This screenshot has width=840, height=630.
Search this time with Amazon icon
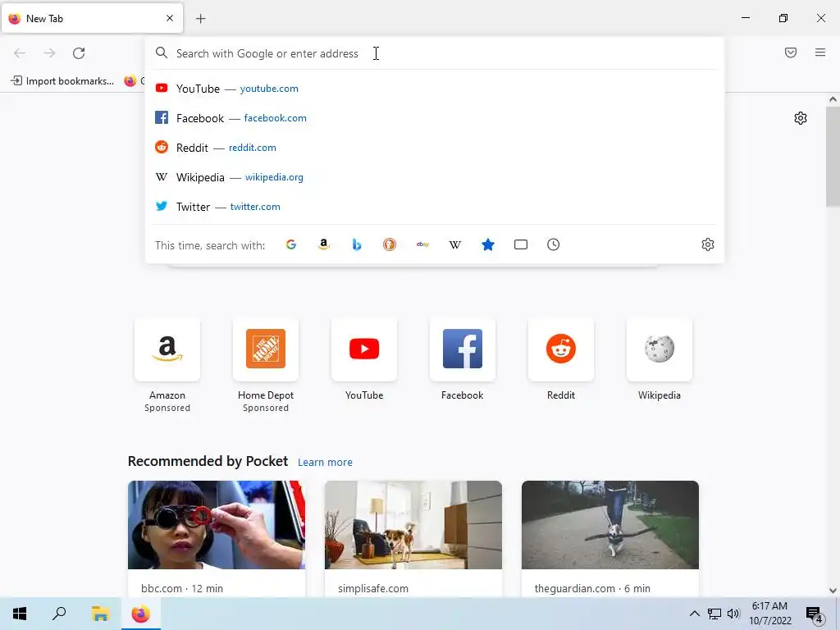pos(323,244)
